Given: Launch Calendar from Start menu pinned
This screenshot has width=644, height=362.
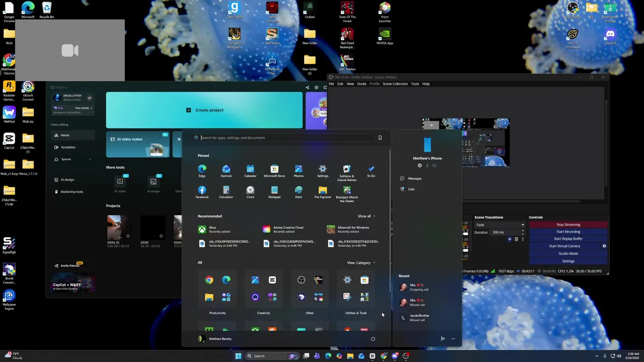Looking at the screenshot, I should click(x=250, y=171).
